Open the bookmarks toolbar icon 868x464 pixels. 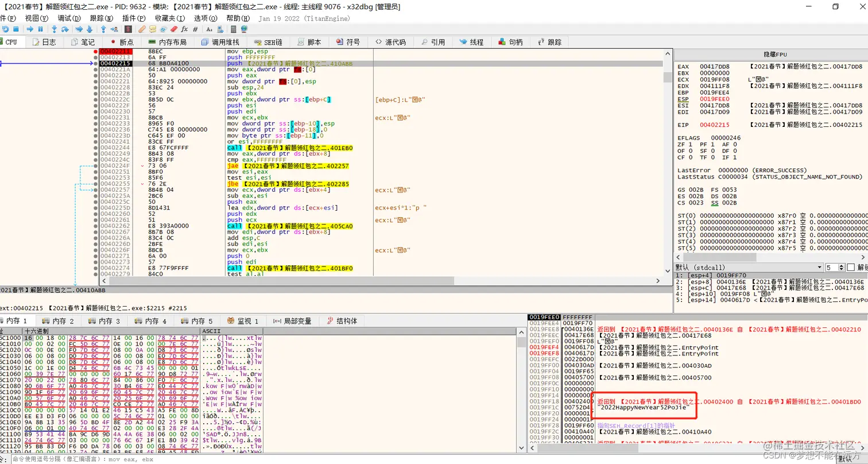point(174,29)
